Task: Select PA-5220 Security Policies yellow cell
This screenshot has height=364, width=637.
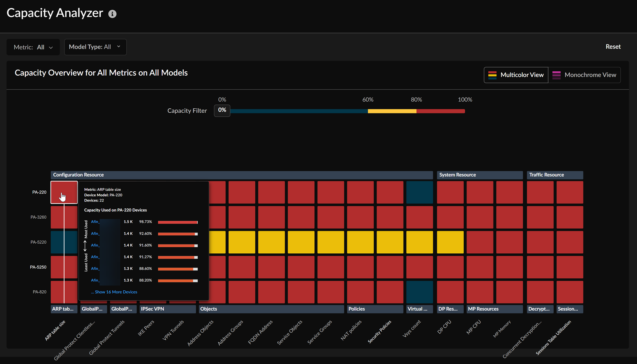Action: [390, 242]
